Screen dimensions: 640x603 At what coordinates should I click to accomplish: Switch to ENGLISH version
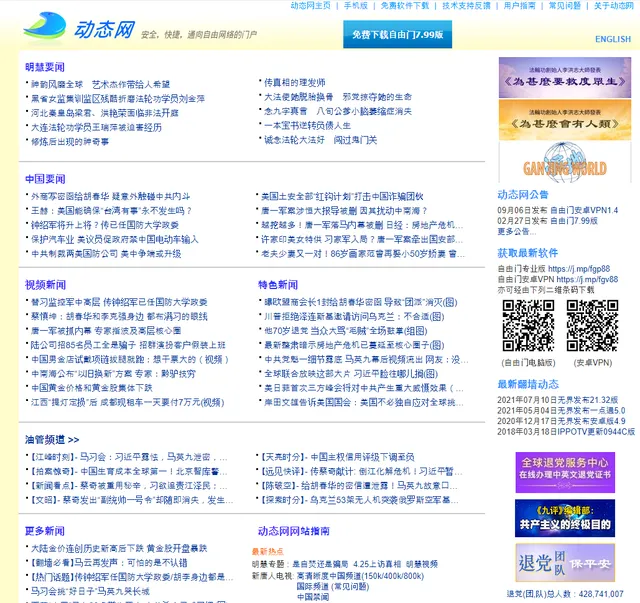click(613, 39)
